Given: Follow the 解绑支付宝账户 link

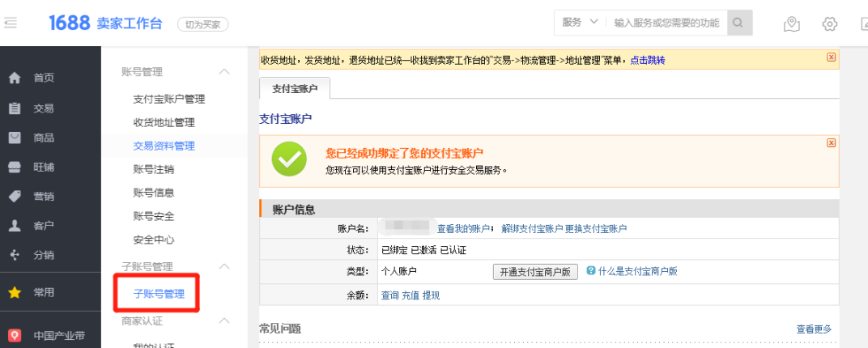Looking at the screenshot, I should point(532,228).
